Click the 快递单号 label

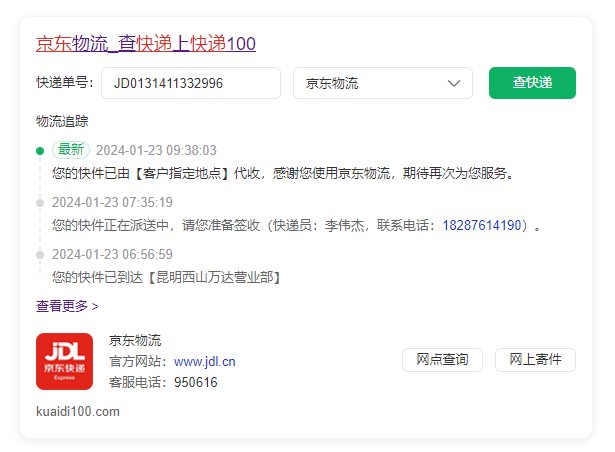point(65,83)
